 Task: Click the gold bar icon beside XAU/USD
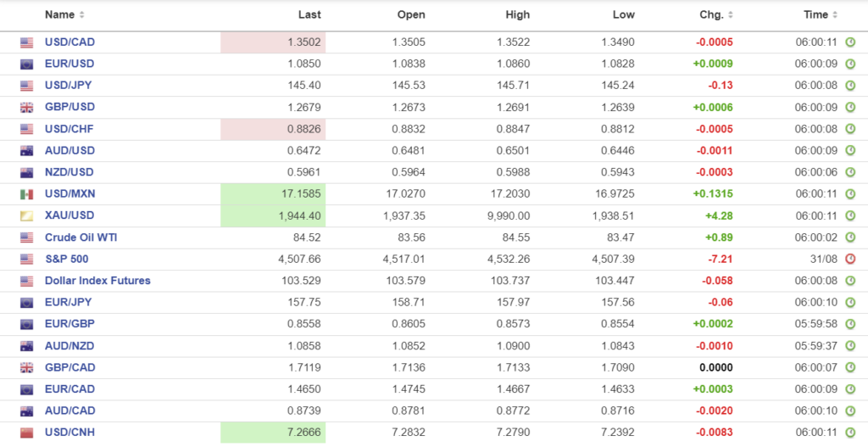tap(26, 216)
